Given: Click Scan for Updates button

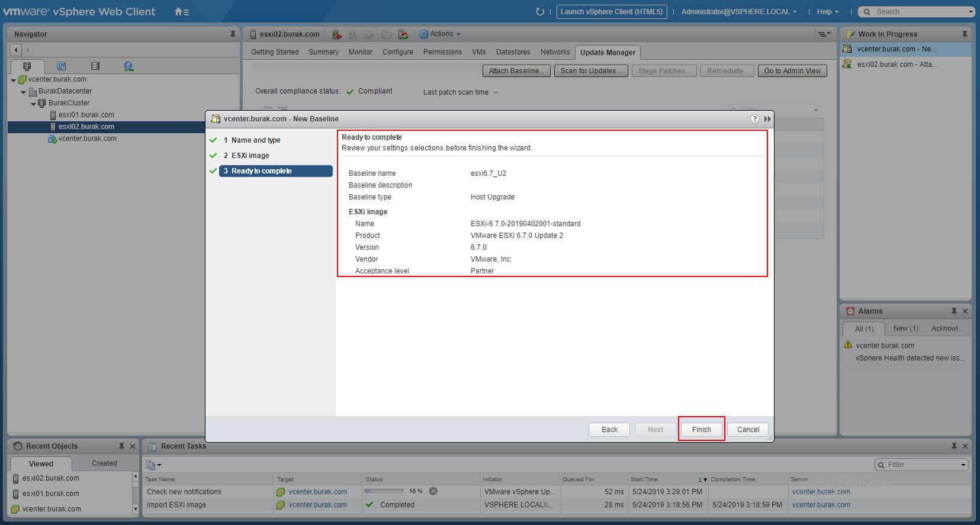Looking at the screenshot, I should coord(592,71).
